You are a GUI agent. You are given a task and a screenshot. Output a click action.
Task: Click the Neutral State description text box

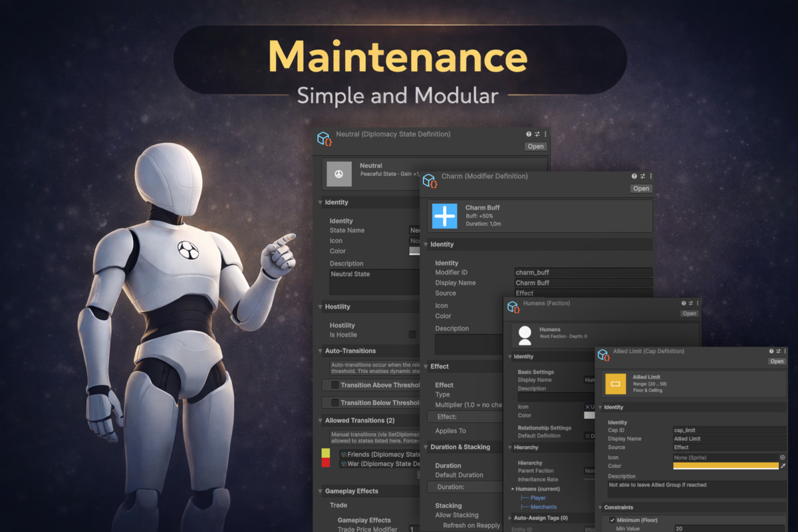point(374,282)
